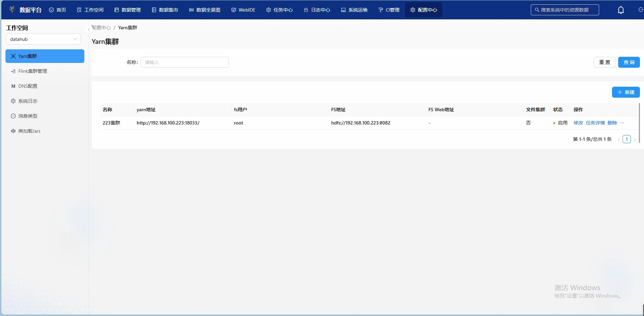644x316 pixels.
Task: Click the 223集群 name cell
Action: pos(112,123)
